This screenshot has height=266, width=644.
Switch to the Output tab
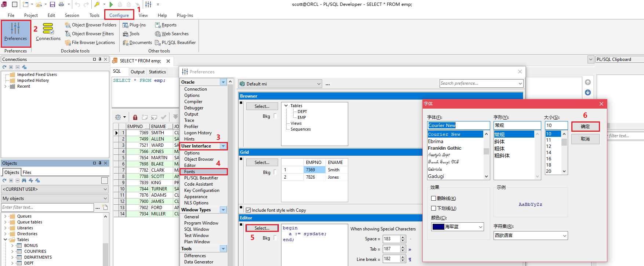pyautogui.click(x=138, y=72)
